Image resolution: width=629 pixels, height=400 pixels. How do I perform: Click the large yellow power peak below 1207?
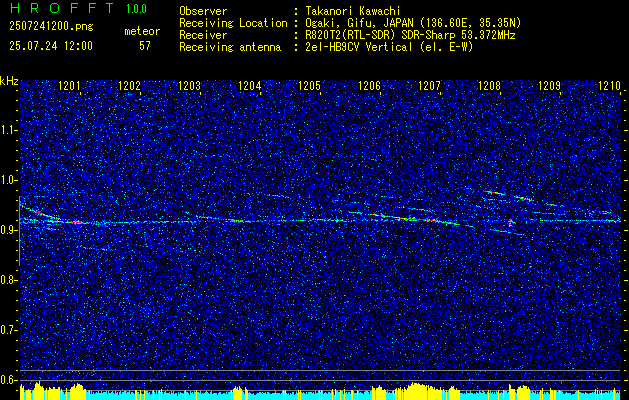(423, 391)
